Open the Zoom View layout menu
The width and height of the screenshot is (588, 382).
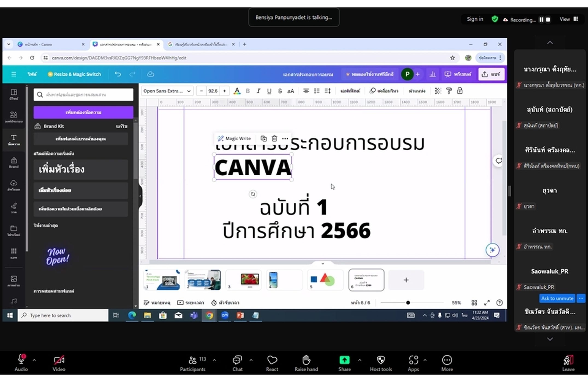[569, 19]
